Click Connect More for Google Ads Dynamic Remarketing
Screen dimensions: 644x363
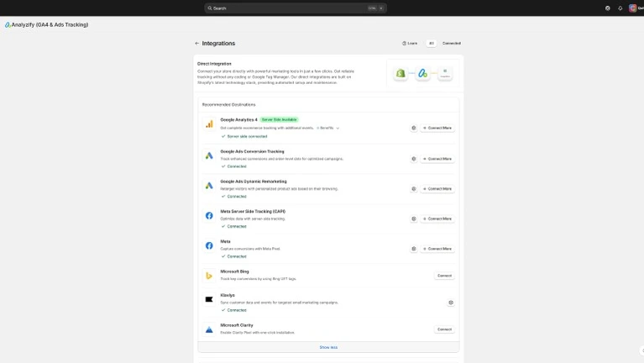pyautogui.click(x=437, y=189)
